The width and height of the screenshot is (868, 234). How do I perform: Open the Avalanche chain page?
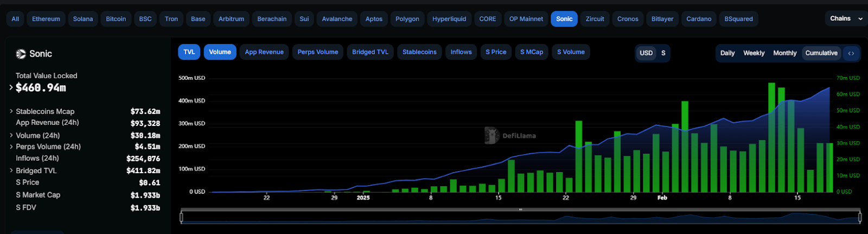[337, 19]
